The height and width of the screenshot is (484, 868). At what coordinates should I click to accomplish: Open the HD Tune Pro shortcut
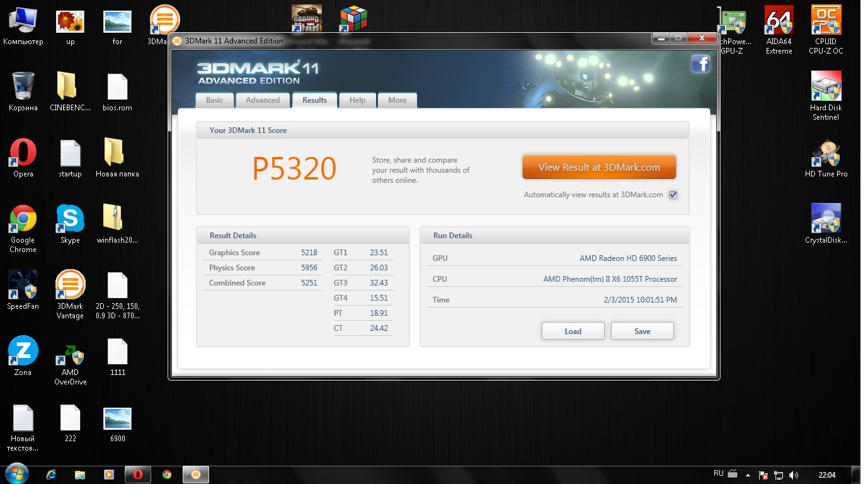(826, 158)
